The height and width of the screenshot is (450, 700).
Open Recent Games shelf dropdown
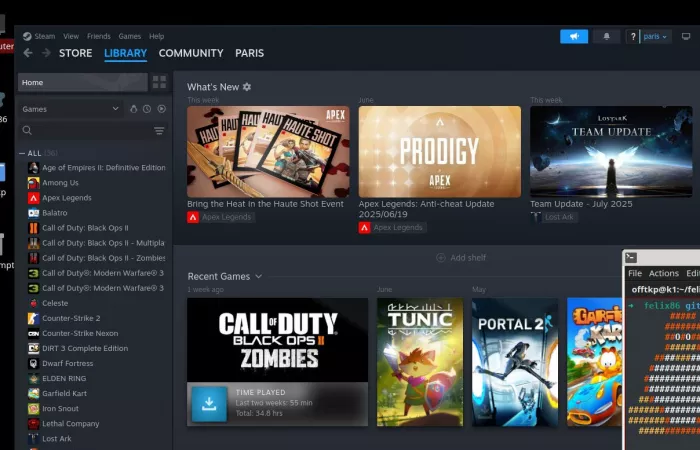tap(258, 276)
